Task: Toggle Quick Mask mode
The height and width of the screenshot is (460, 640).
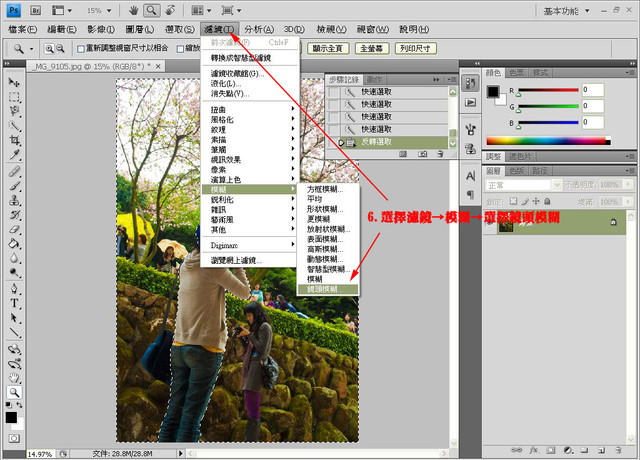Action: click(14, 438)
